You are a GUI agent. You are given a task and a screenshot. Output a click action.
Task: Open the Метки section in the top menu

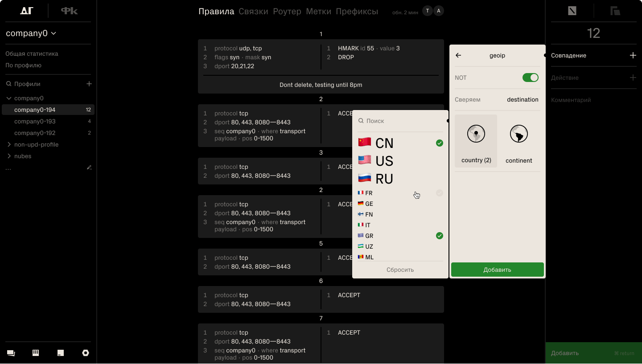pos(319,11)
